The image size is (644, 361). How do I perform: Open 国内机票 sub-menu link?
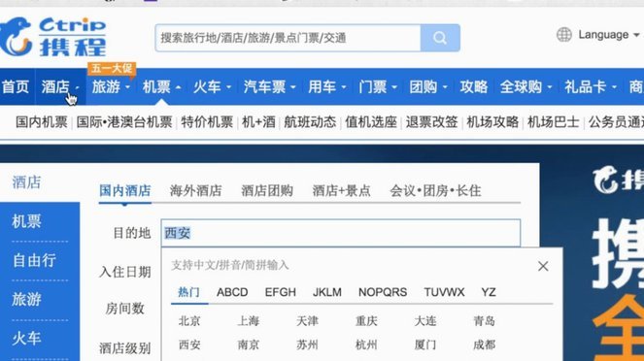pyautogui.click(x=42, y=122)
